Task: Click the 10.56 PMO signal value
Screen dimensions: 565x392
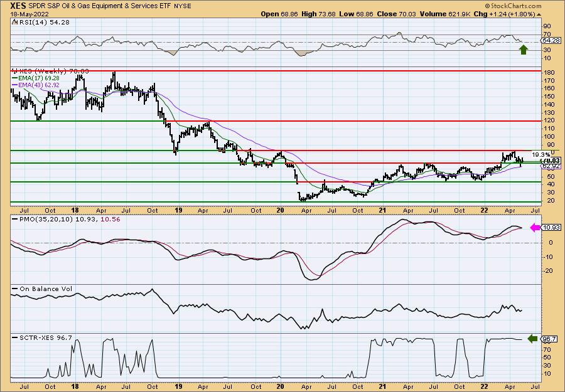Action: (111, 220)
